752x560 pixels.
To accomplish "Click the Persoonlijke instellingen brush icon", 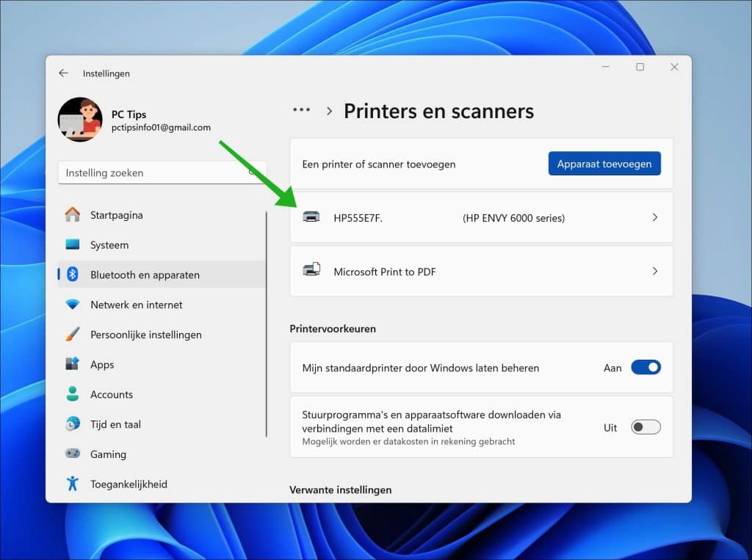I will [73, 334].
